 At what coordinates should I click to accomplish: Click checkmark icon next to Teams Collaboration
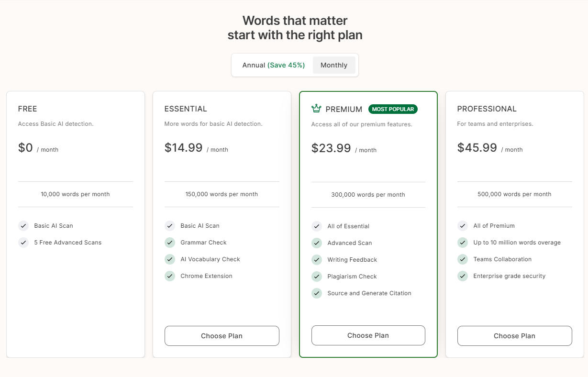463,259
